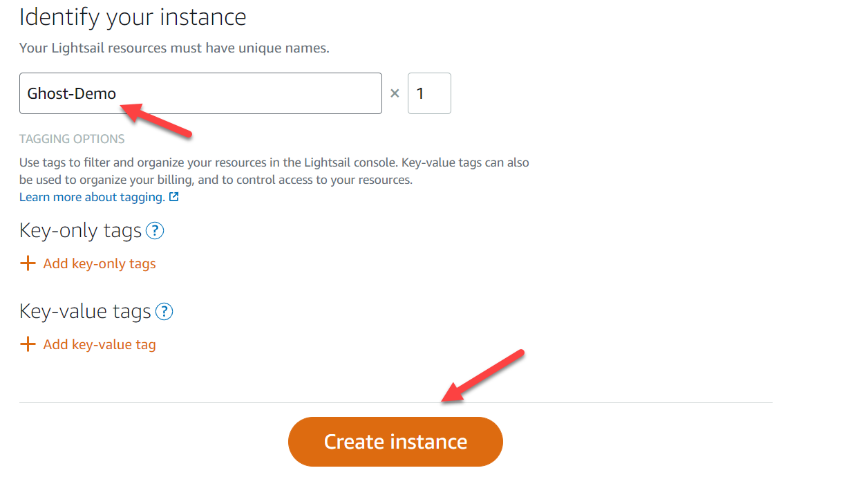Click the TAGGING OPTIONS label
The width and height of the screenshot is (868, 486).
point(72,139)
